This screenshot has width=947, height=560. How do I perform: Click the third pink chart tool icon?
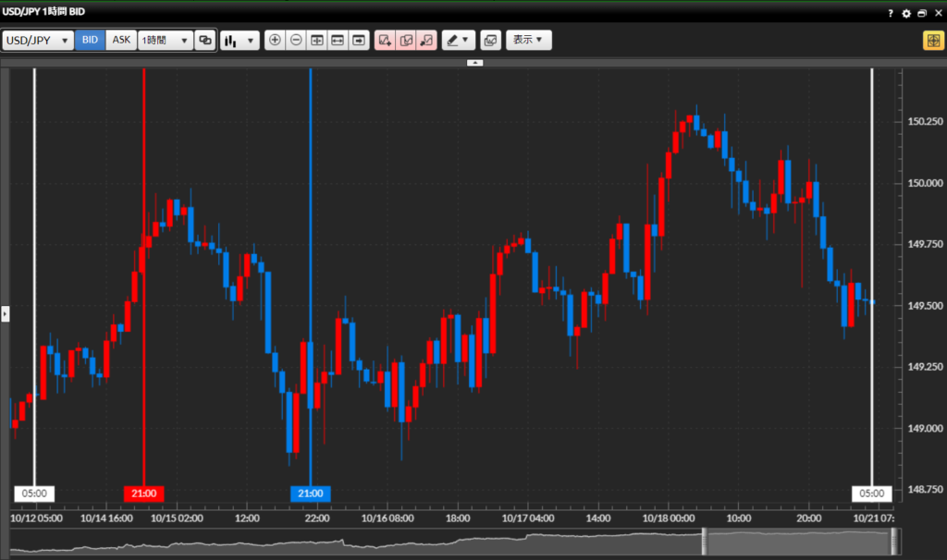[x=426, y=41]
